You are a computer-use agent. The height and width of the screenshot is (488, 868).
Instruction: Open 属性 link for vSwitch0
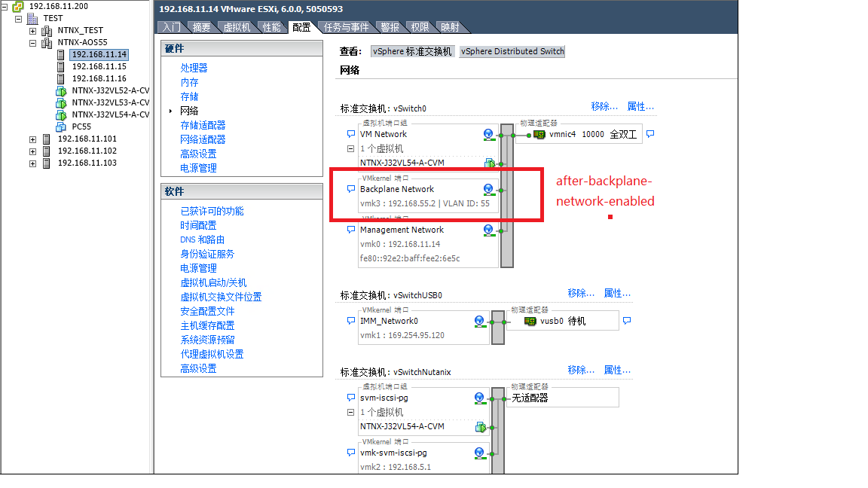[640, 106]
